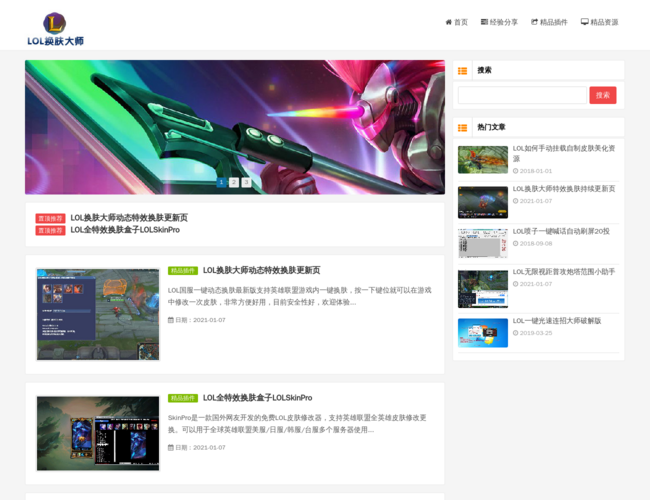Click second 置顶推荐 red badge
The image size is (650, 500).
click(x=50, y=231)
